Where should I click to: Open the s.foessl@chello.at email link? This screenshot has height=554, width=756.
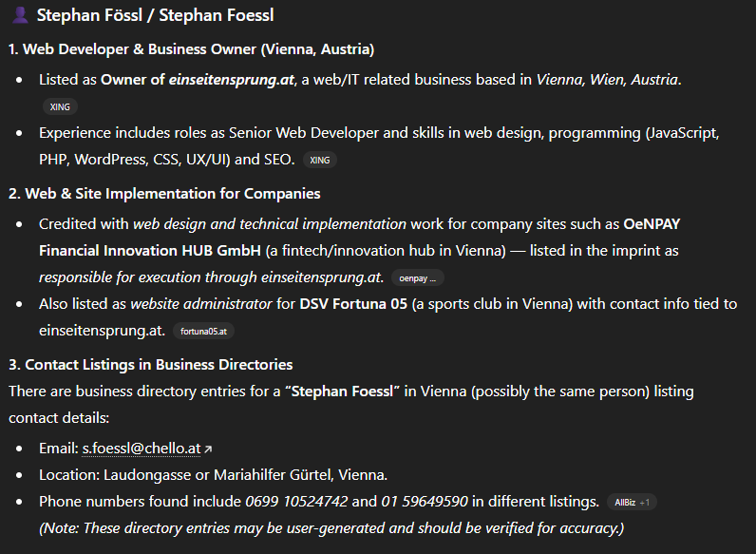click(x=140, y=447)
